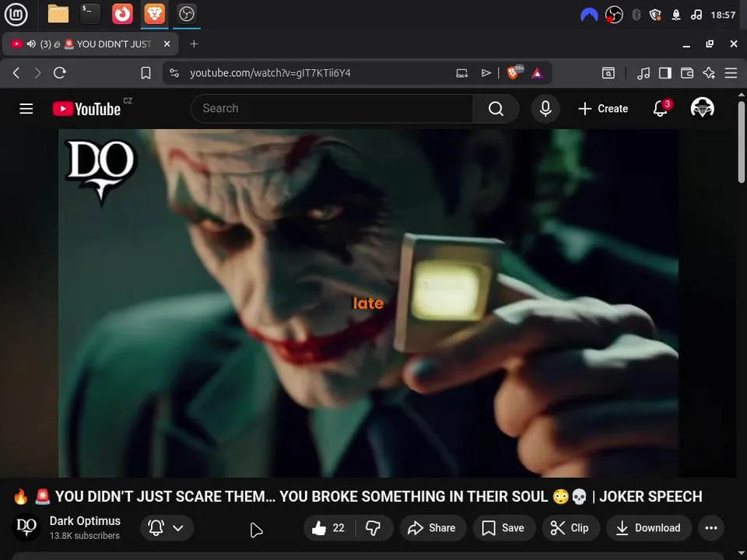Click the page vertical scrollbar thumb
747x560 pixels.
(742, 142)
